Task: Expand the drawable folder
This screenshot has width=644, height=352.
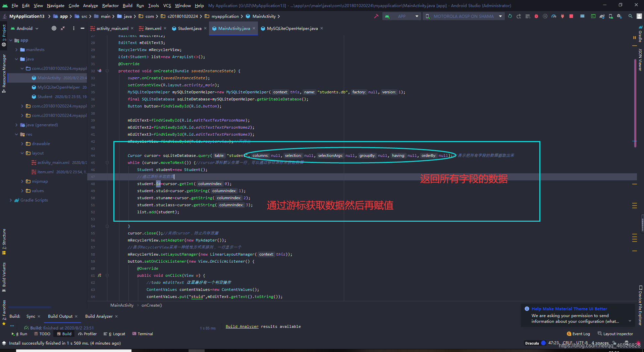Action: [x=22, y=144]
